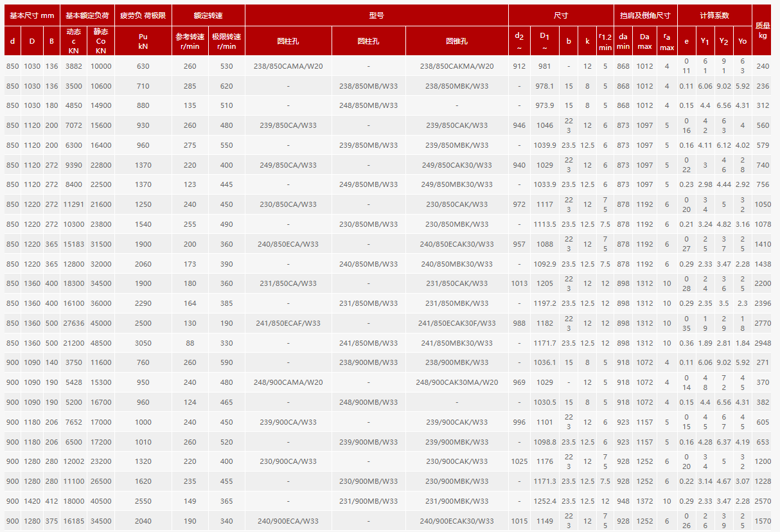
Task: Click the 圆锥孔 sub-header
Action: click(x=456, y=41)
